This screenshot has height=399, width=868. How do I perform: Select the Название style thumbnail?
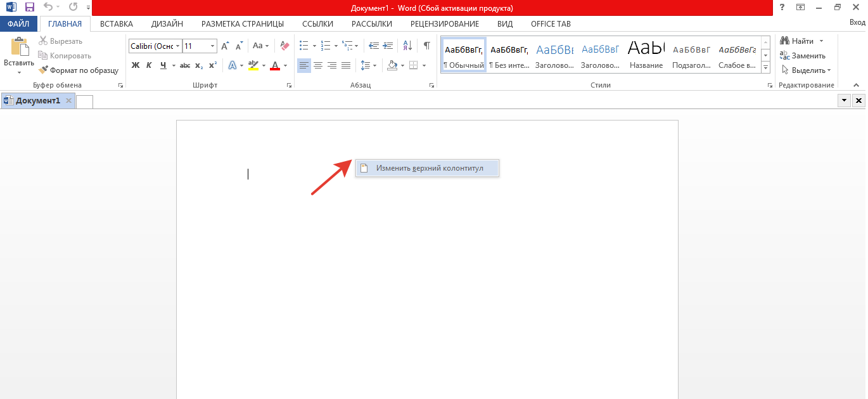tap(646, 55)
